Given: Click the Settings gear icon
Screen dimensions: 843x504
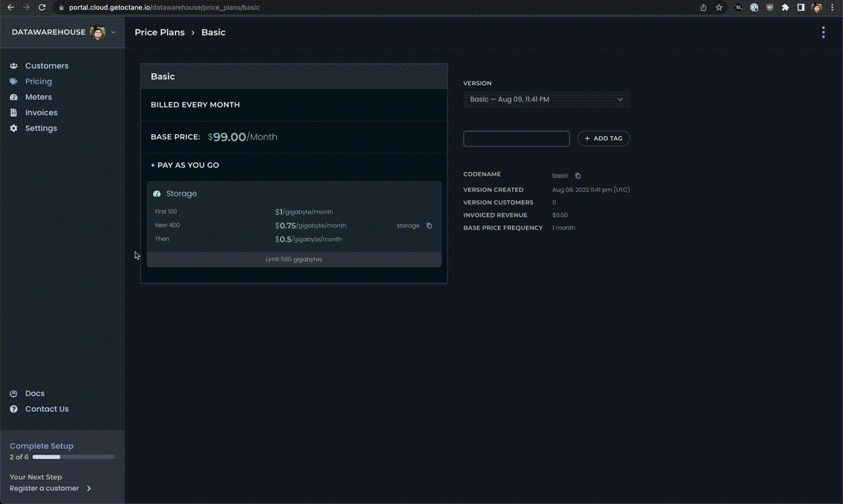Looking at the screenshot, I should (13, 128).
